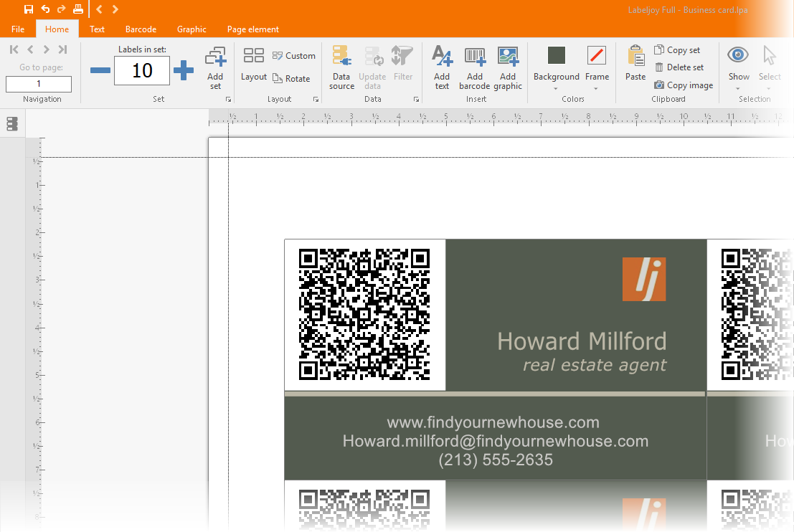Open Data group dialog launcher
This screenshot has width=794, height=532.
[416, 100]
